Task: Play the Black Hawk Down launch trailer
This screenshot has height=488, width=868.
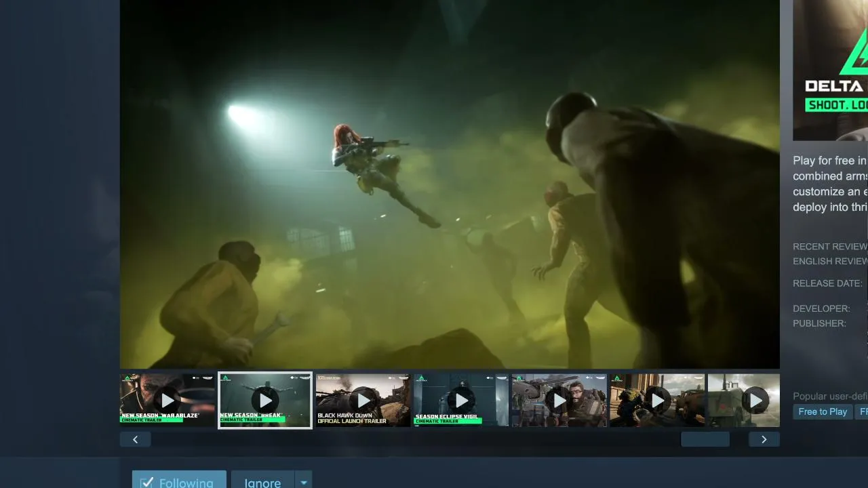Action: coord(363,401)
